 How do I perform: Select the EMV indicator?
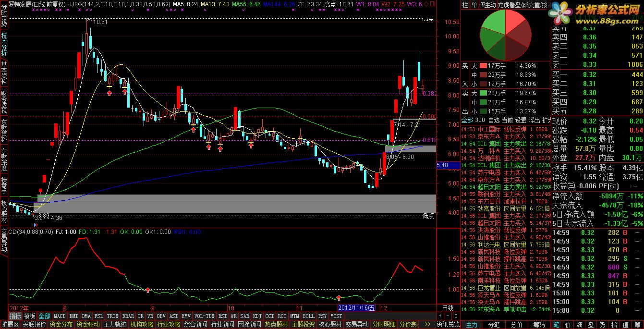(x=186, y=317)
